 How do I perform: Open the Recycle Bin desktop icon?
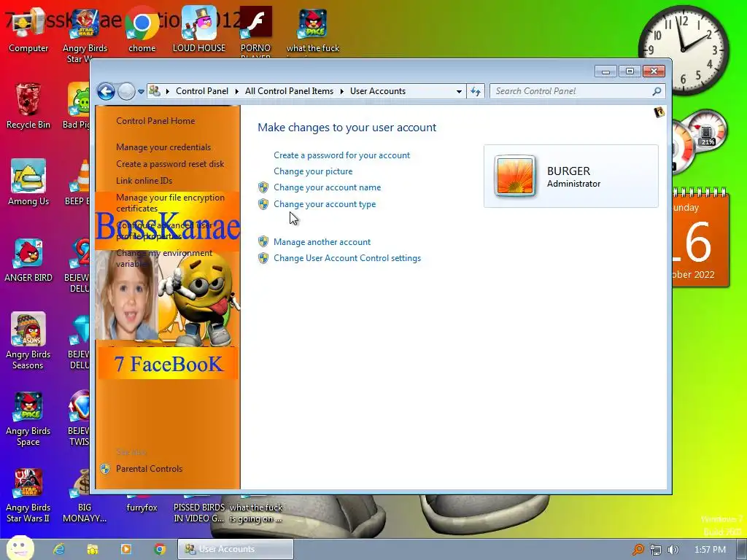(28, 106)
